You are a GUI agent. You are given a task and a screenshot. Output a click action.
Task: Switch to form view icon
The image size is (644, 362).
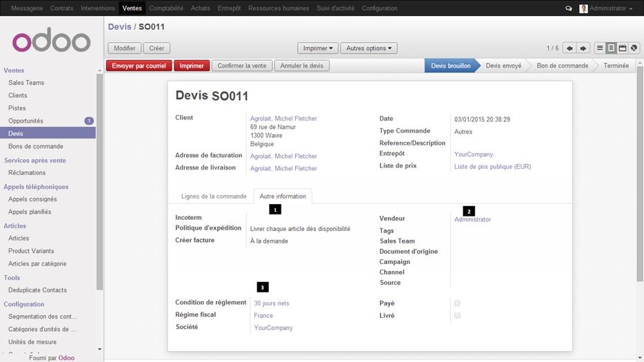611,48
